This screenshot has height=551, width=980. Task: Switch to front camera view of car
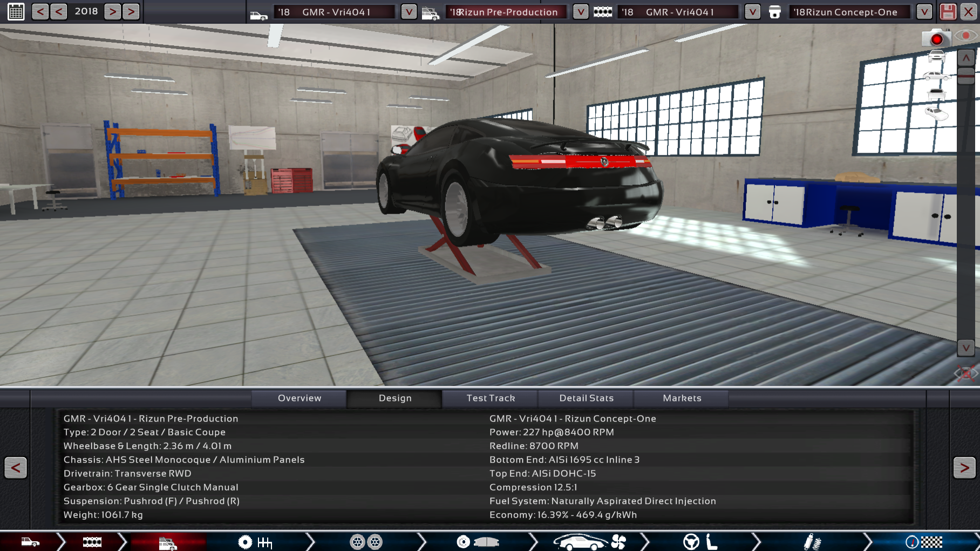936,56
